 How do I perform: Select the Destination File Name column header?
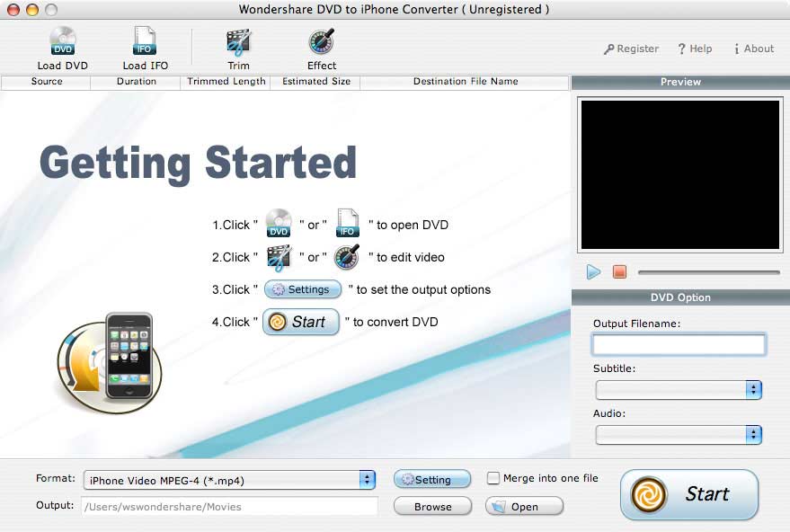coord(465,82)
